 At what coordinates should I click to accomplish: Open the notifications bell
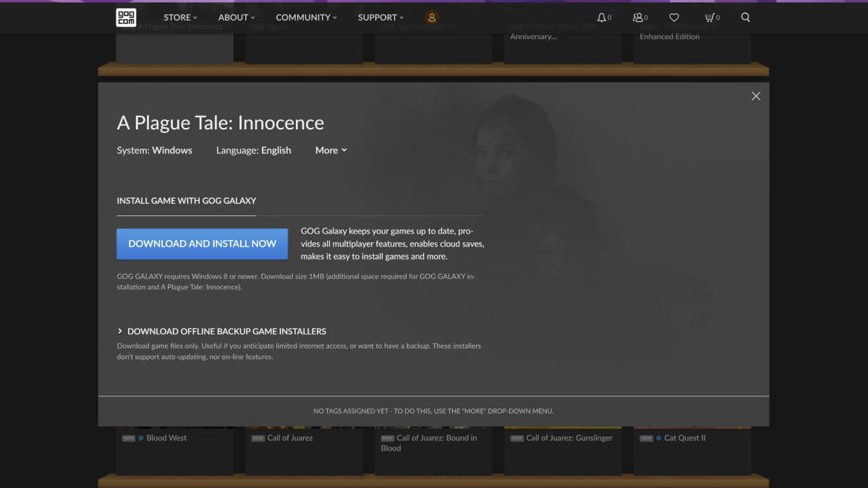600,17
